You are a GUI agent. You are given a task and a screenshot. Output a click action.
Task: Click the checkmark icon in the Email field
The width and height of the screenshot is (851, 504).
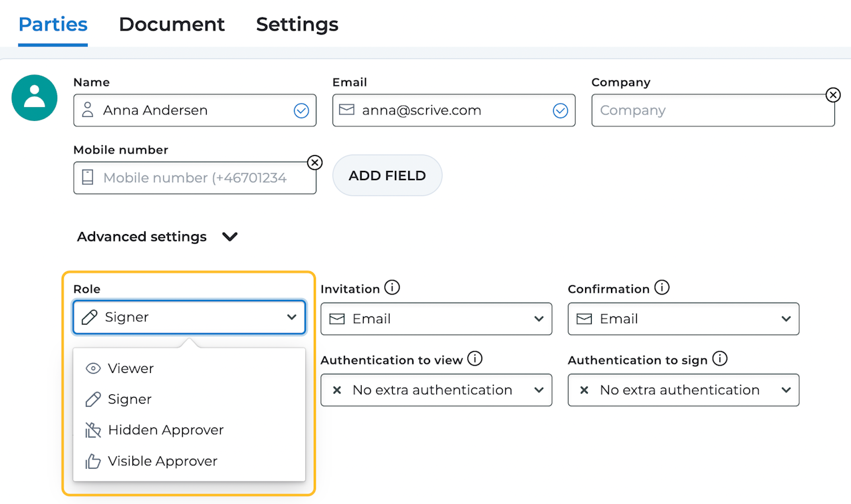click(560, 111)
